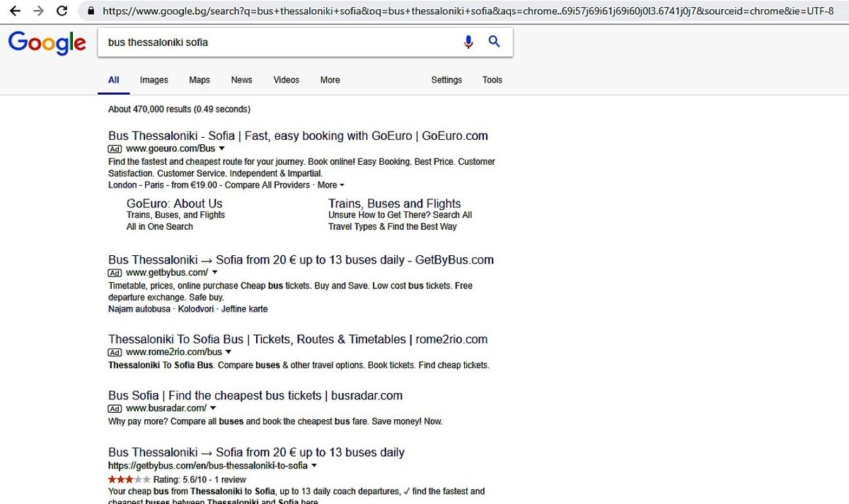Reload the page with the refresh icon

(x=62, y=11)
